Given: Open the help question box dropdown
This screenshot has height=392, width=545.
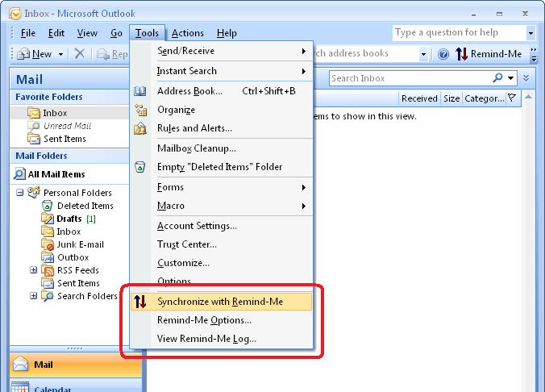Looking at the screenshot, I should [x=530, y=33].
